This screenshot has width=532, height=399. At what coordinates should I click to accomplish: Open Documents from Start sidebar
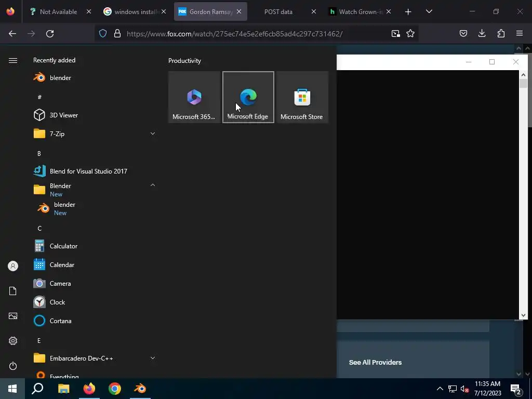click(13, 291)
